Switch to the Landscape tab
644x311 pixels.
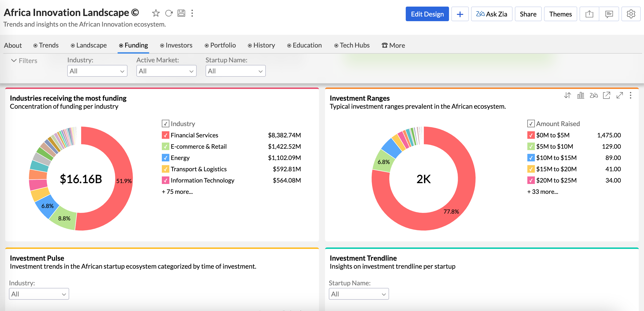89,45
